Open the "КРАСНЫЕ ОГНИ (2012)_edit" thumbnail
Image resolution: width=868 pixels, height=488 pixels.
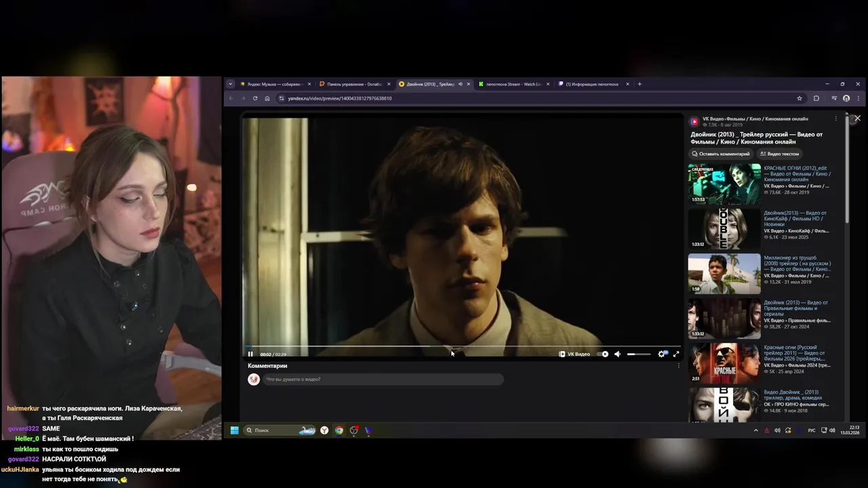(x=724, y=184)
